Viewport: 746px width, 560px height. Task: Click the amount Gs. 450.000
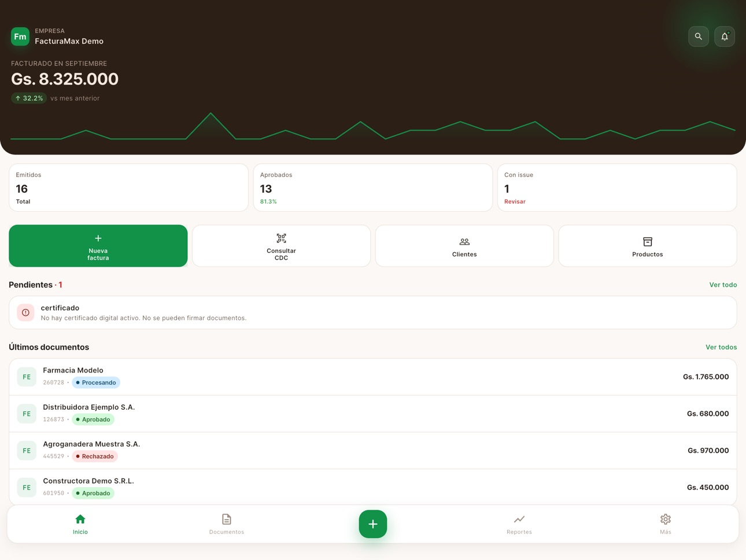coord(708,488)
